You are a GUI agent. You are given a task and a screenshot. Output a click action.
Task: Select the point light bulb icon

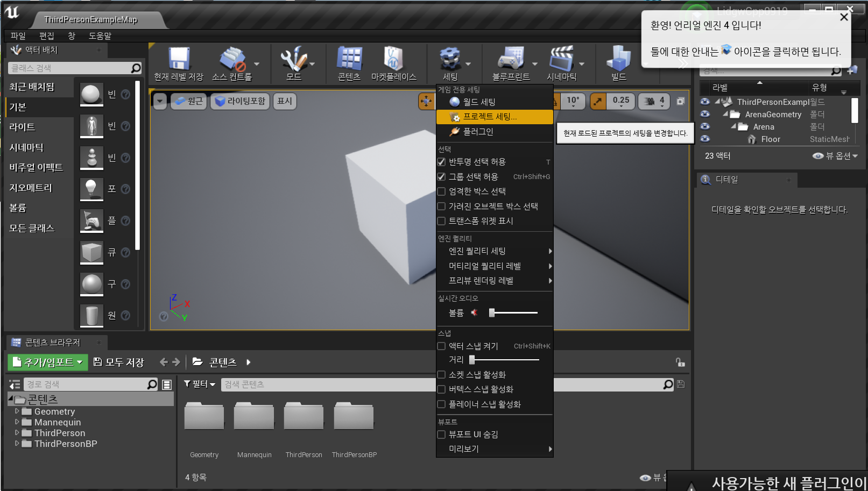point(91,189)
